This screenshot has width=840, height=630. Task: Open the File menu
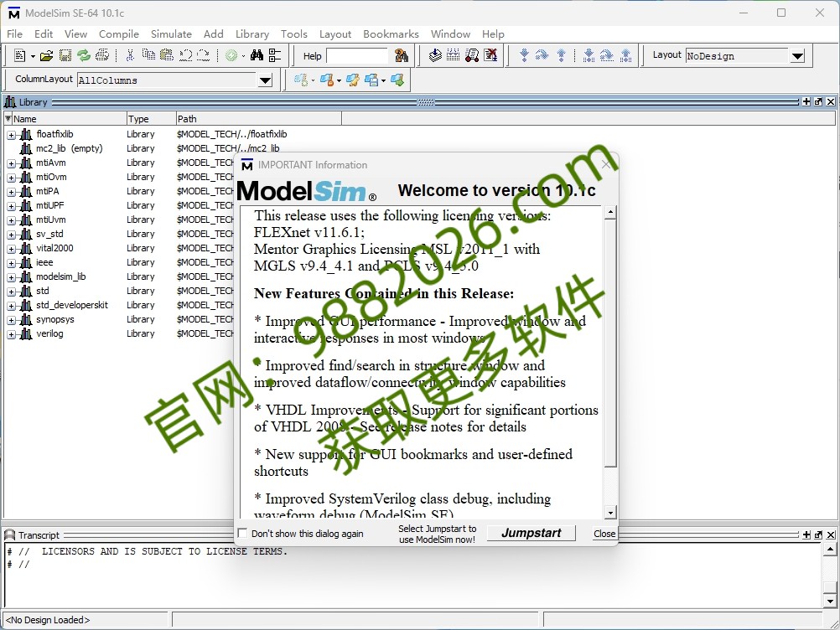[14, 34]
